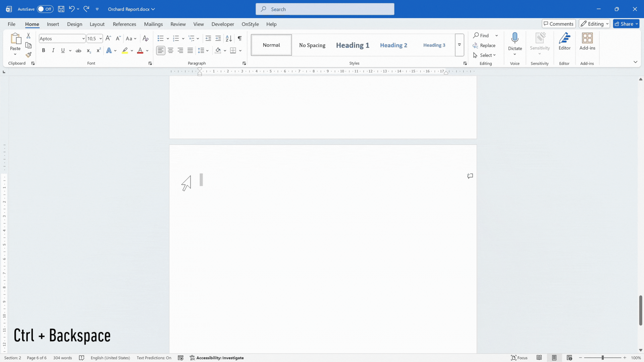Open Focus mode
This screenshot has height=362, width=644.
(519, 358)
